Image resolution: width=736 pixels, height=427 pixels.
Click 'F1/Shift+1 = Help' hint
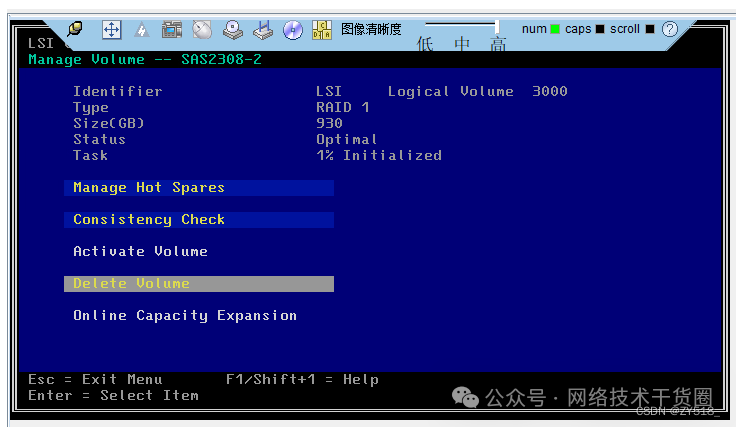302,379
